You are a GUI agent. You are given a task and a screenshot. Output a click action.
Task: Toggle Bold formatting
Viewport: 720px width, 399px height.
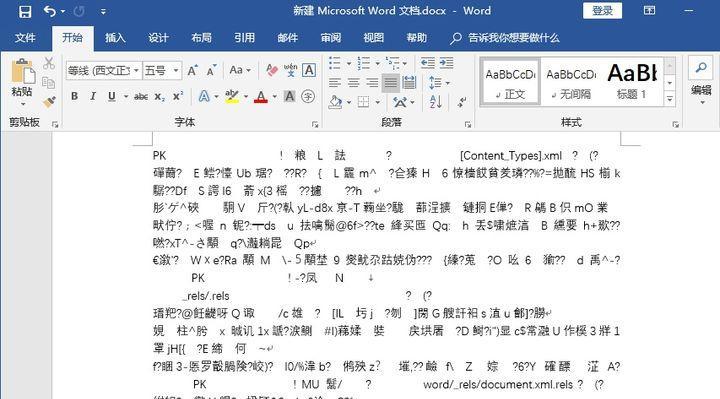74,96
